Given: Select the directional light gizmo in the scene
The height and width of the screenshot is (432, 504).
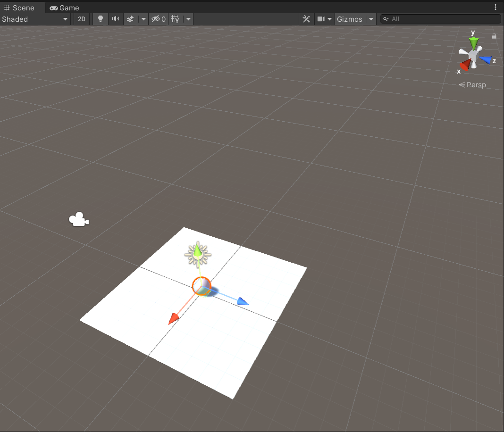Looking at the screenshot, I should click(x=198, y=253).
